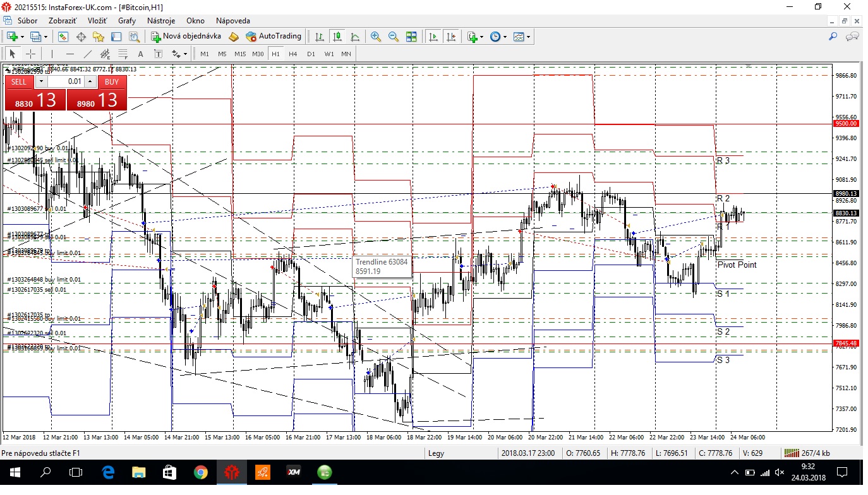The width and height of the screenshot is (868, 495).
Task: Open the new chart icon
Action: click(x=12, y=37)
